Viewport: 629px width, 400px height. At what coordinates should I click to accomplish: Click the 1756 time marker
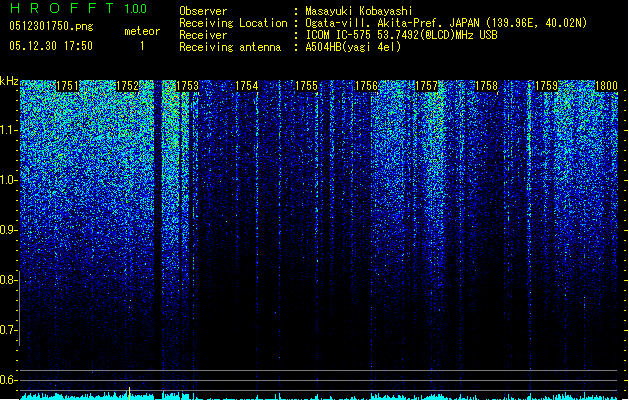click(x=366, y=86)
